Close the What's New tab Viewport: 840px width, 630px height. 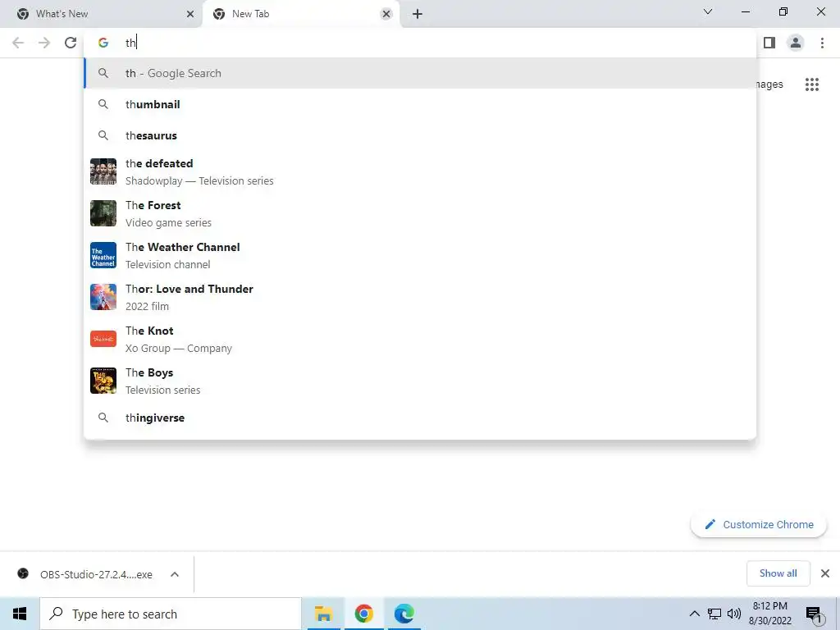(190, 14)
